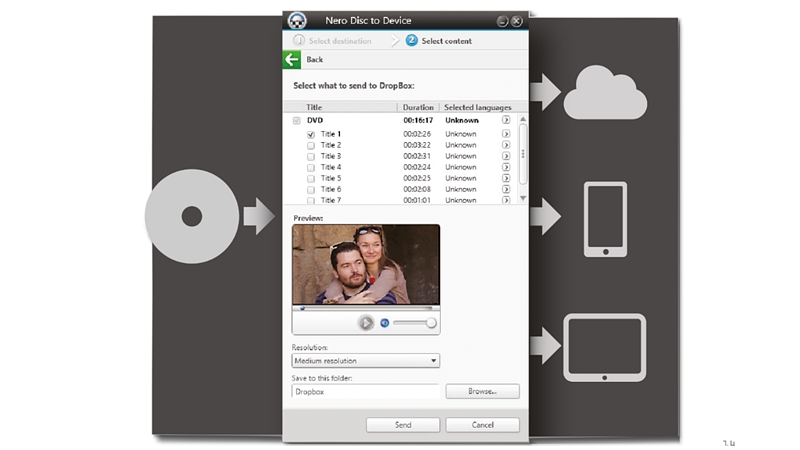Check the Title 6 checkbox
800x450 pixels.
[x=311, y=190]
